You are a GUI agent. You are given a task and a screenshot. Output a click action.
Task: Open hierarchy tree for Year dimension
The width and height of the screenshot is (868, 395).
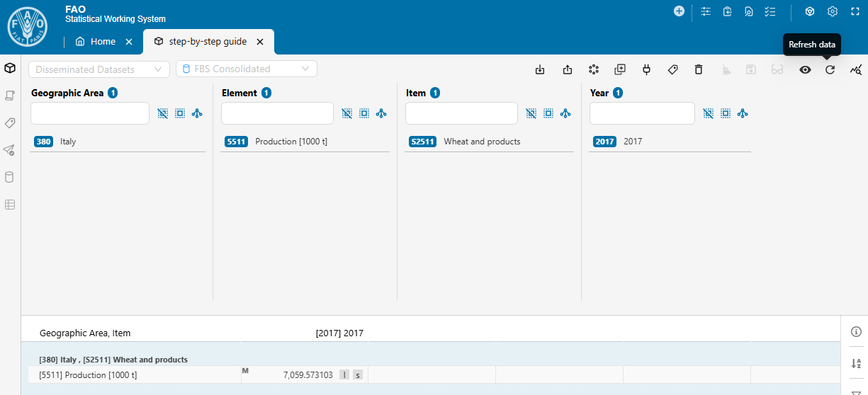[743, 113]
